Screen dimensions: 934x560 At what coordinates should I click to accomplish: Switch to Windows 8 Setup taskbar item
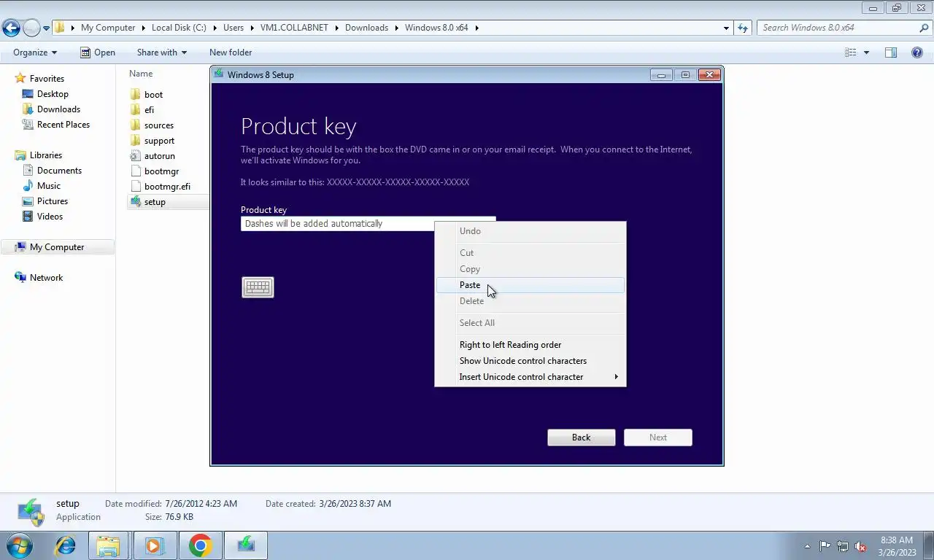coord(246,545)
